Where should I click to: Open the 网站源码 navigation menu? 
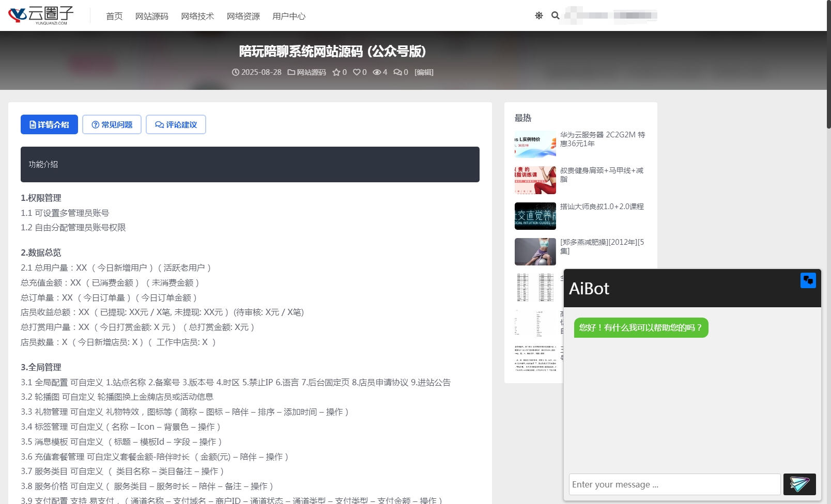pos(151,16)
